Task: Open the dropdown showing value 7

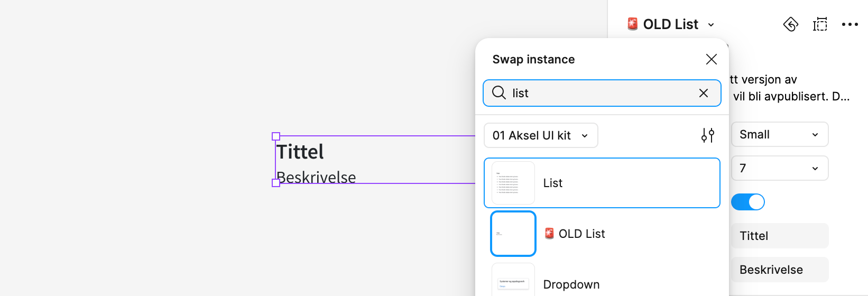Action: point(779,168)
